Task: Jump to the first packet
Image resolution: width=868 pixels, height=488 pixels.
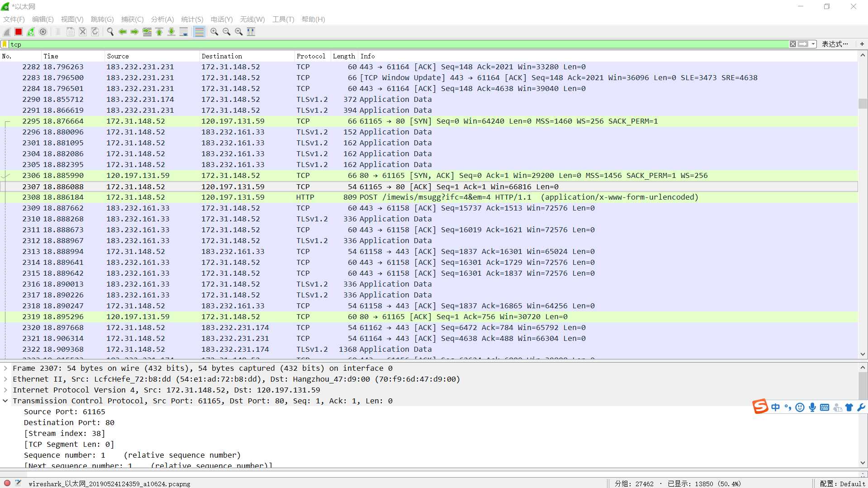Action: pos(159,32)
